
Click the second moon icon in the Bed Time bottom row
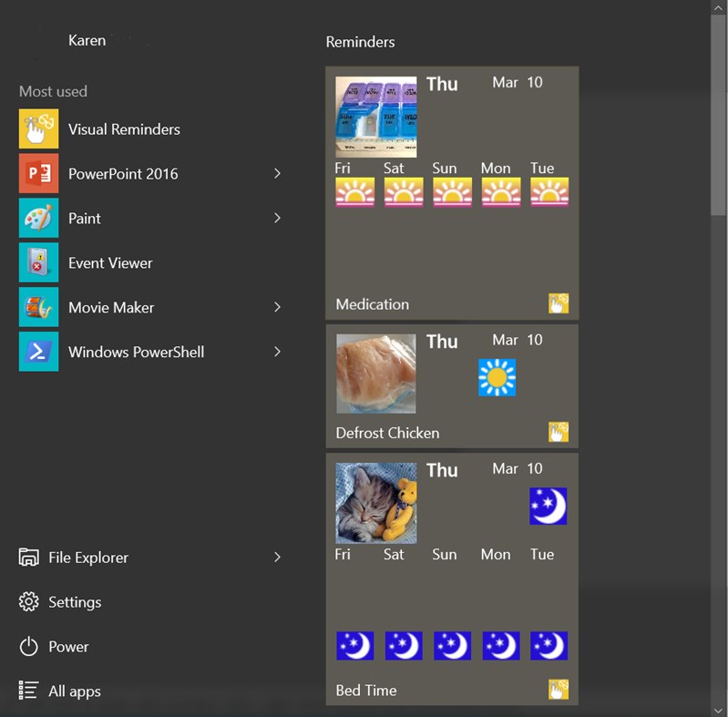tap(404, 646)
